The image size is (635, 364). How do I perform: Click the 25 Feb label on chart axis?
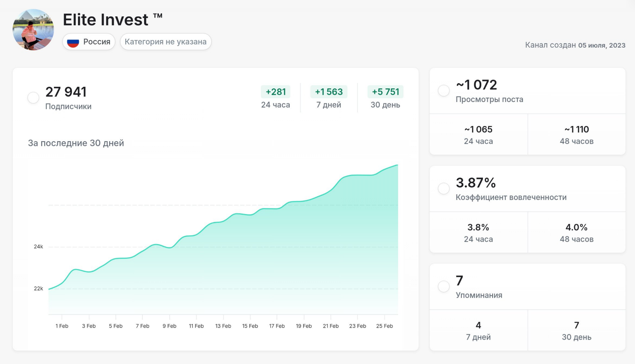[384, 326]
